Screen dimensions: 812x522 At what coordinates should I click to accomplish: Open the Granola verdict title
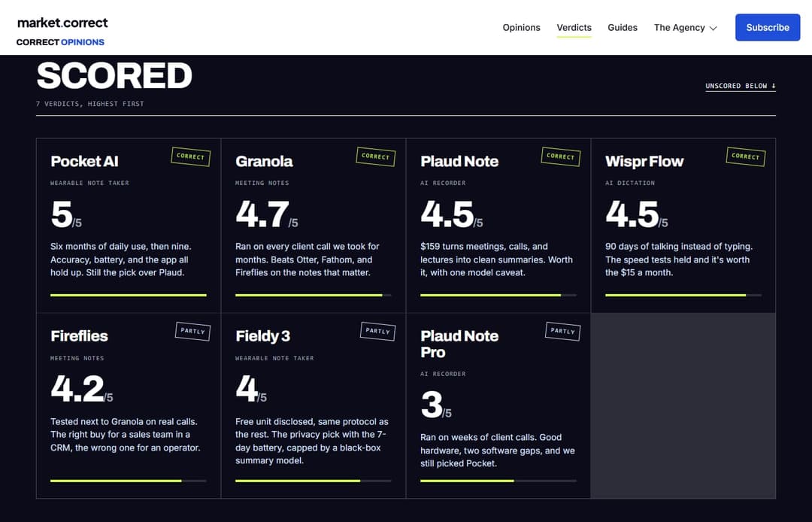click(264, 161)
